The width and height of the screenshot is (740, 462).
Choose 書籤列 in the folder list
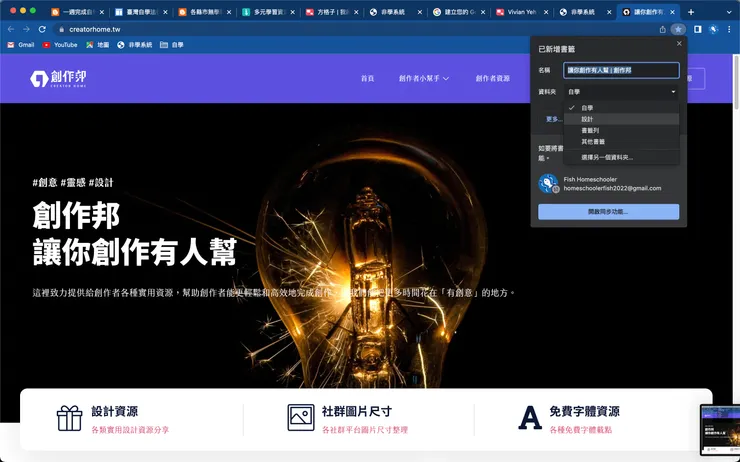click(622, 130)
